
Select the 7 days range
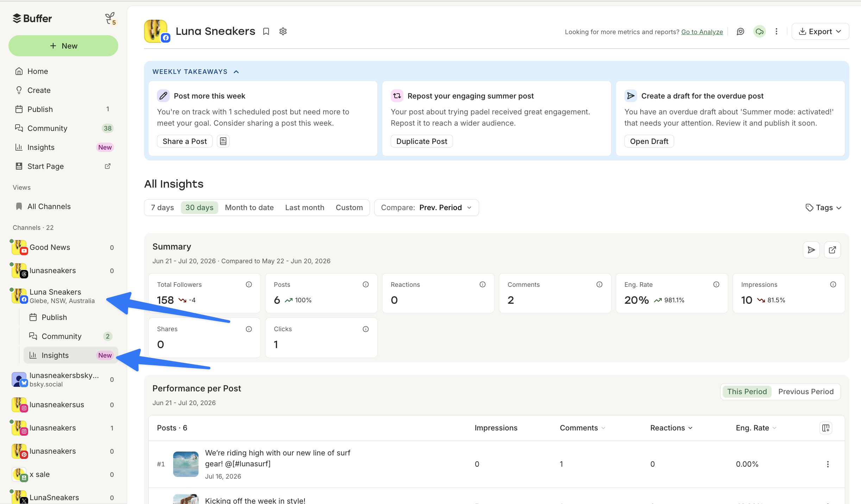coord(163,208)
